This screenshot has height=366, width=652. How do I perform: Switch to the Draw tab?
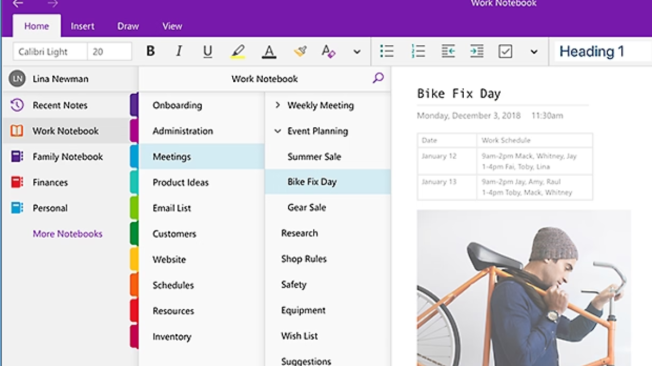point(128,26)
